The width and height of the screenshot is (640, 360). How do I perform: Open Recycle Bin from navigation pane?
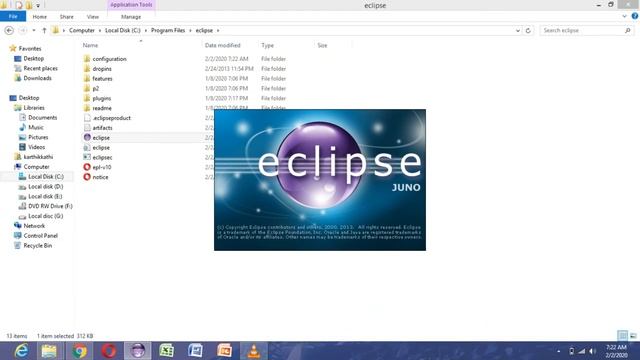pos(38,245)
